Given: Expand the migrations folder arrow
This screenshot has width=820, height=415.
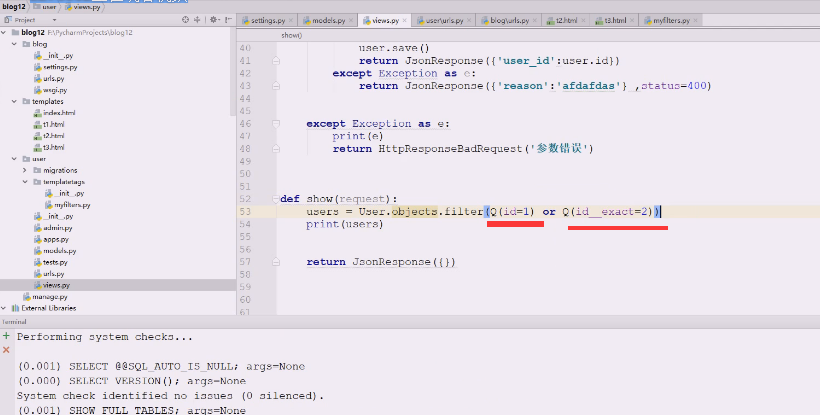Looking at the screenshot, I should coord(25,170).
